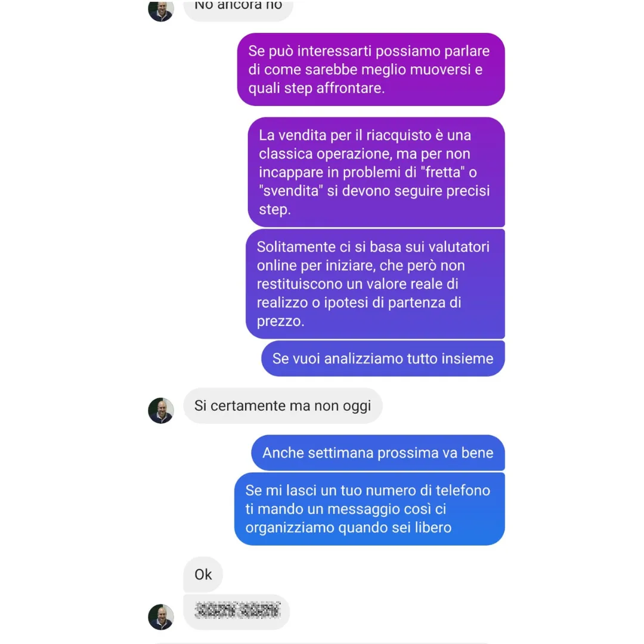Tap the 'Se vuoi analizziamo tutto insieme' message
Image resolution: width=644 pixels, height=644 pixels.
coord(383,358)
